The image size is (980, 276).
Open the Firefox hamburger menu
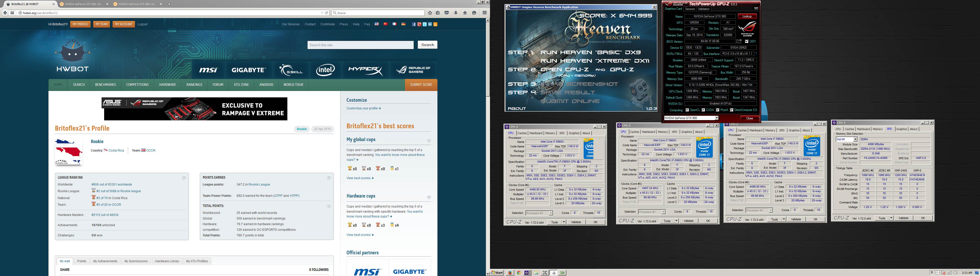484,13
